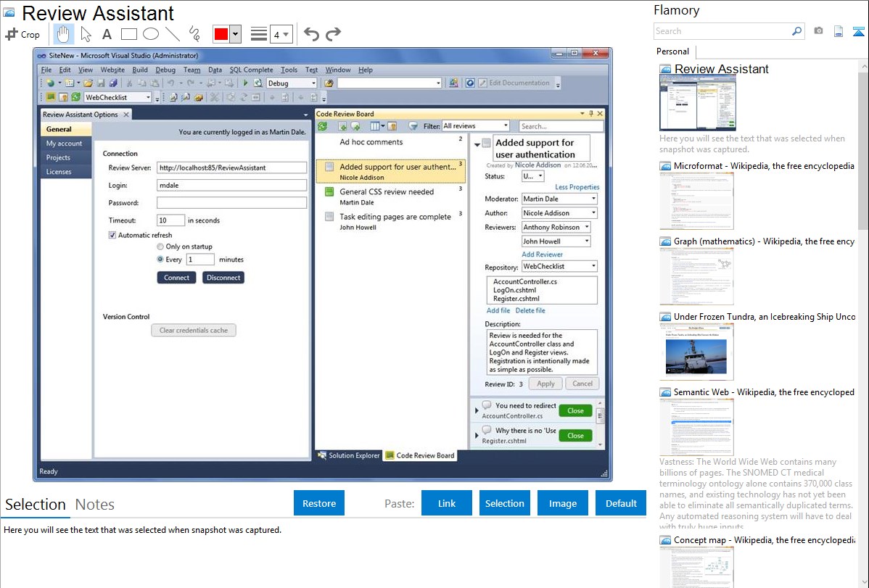Pick the rectangle shape tool
The image size is (869, 588).
click(128, 34)
